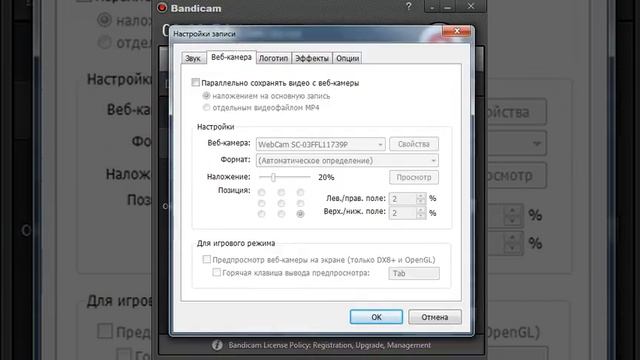Click the Лев./прав. поле value field
The width and height of the screenshot is (640, 360).
[403, 199]
